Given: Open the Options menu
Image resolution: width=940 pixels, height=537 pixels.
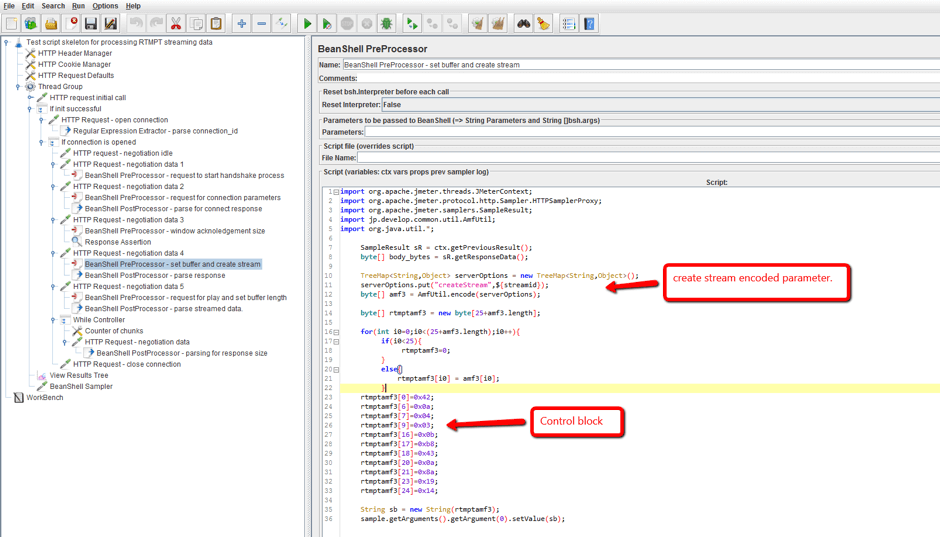Looking at the screenshot, I should coord(105,6).
